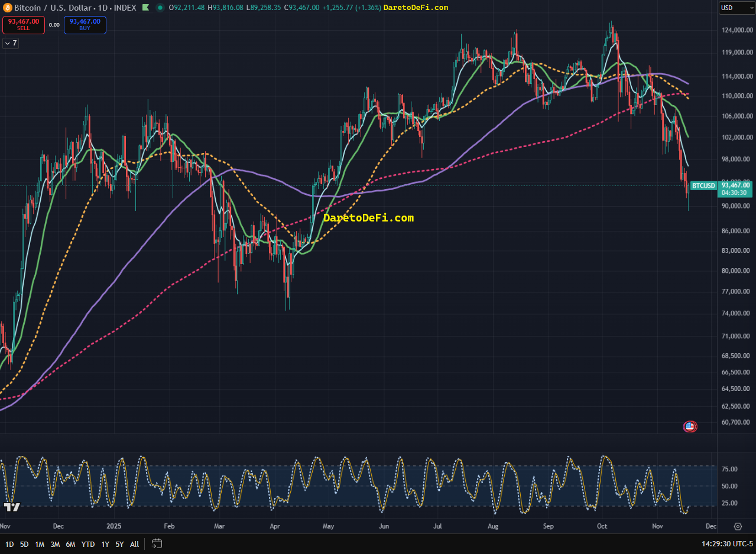Open the Go to date calendar icon
Image resolution: width=756 pixels, height=554 pixels.
[157, 543]
